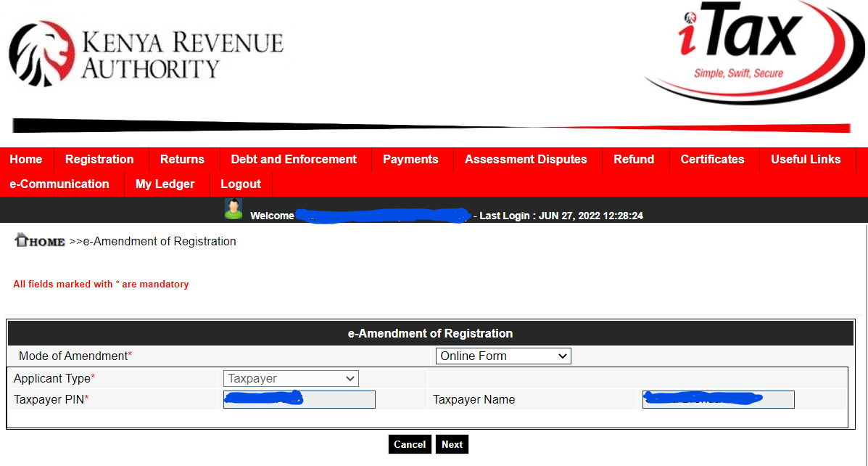Open the Assessment Disputes menu
This screenshot has height=466, width=868.
526,159
